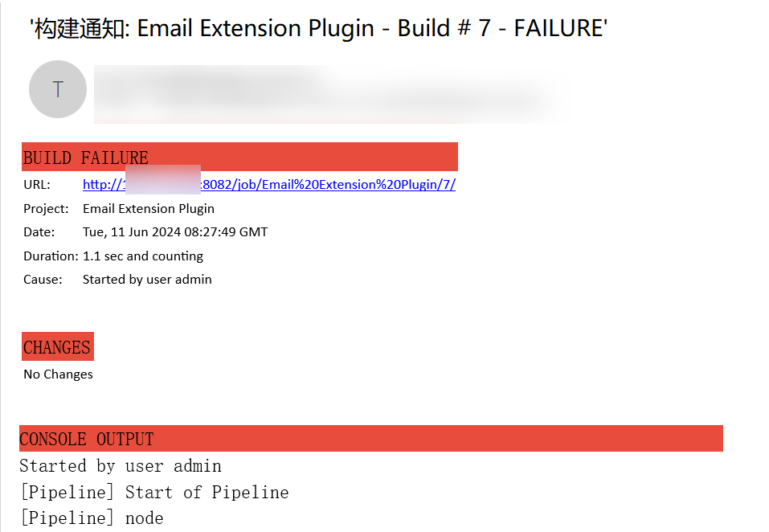Viewport: 769px width, 532px height.
Task: Click the red BUILD FAILURE header
Action: 239,157
